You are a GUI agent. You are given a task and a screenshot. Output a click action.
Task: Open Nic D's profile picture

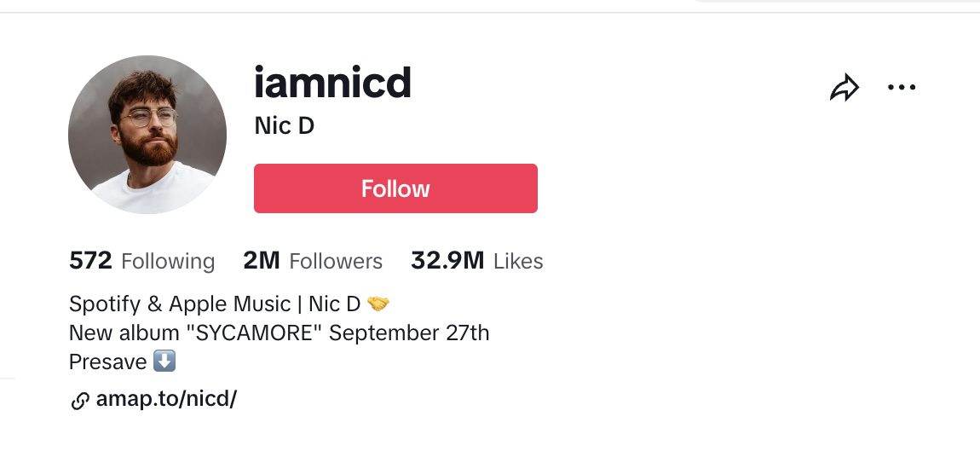pos(147,135)
